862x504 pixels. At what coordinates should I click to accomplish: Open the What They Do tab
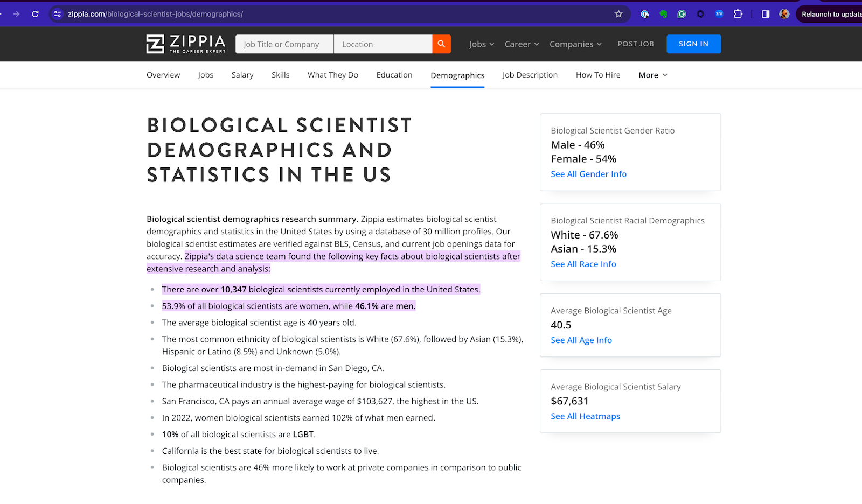tap(333, 75)
